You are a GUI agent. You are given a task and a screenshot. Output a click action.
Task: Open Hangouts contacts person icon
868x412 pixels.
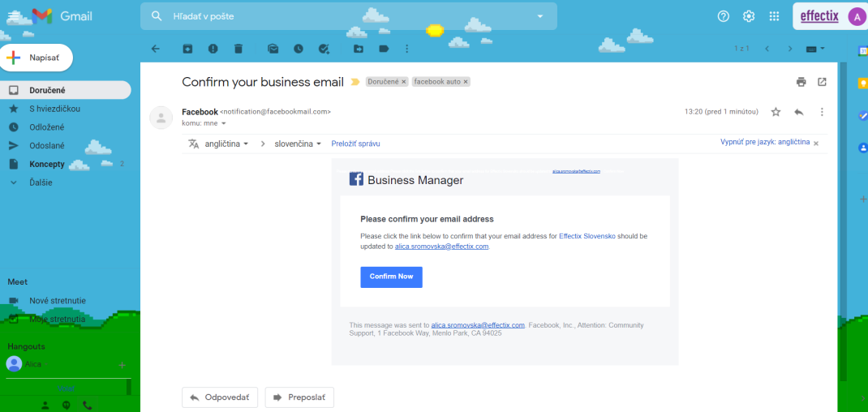point(45,406)
